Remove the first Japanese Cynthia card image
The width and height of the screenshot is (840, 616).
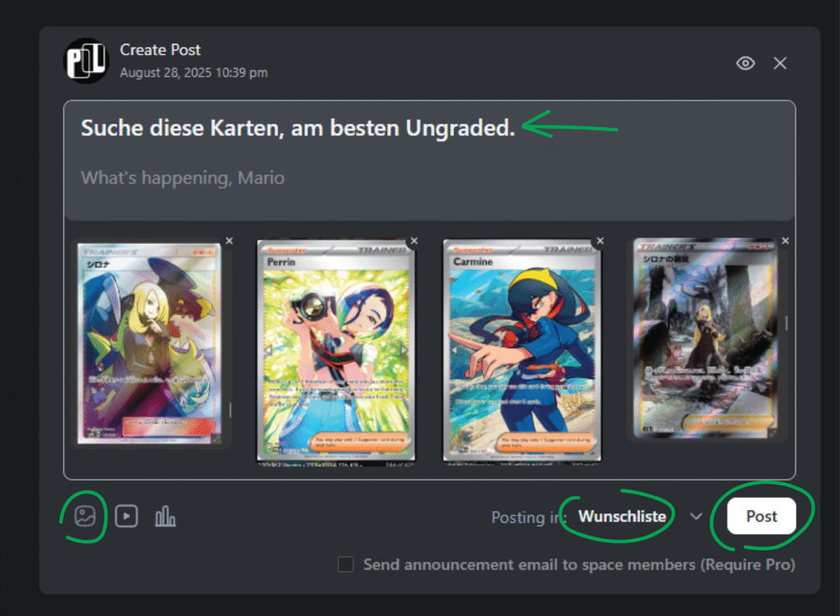(230, 241)
